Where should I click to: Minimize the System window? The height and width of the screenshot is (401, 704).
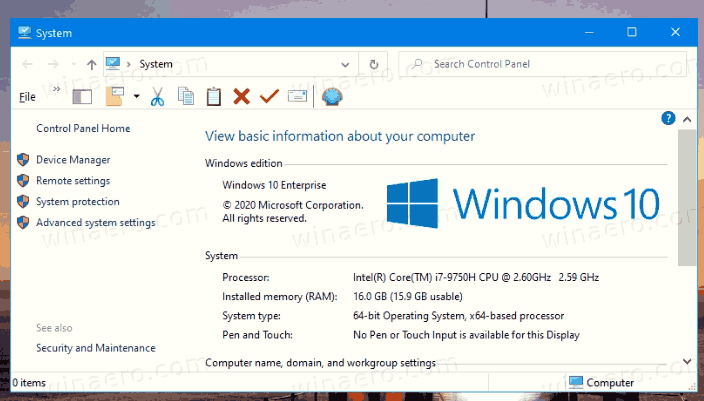[x=589, y=32]
